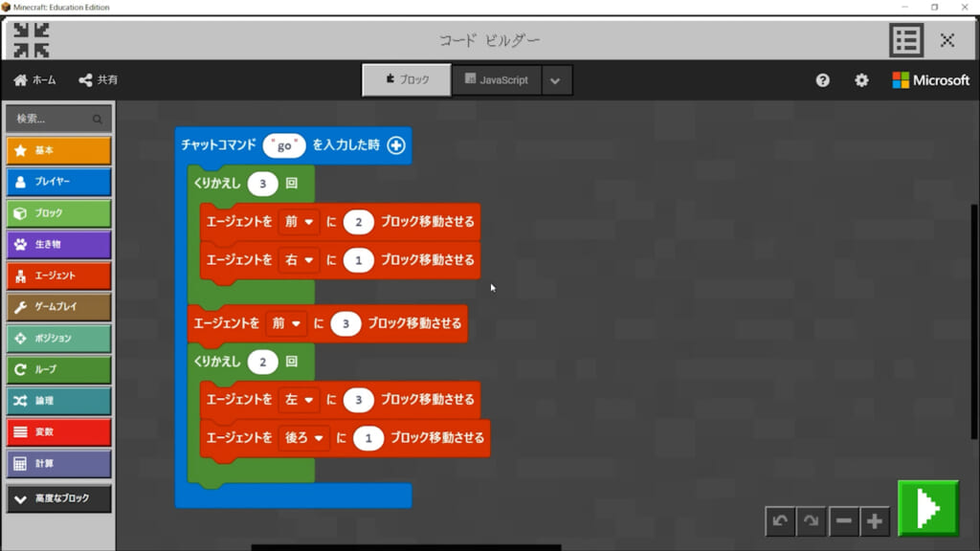Open the 右 direction dropdown

[x=299, y=259]
